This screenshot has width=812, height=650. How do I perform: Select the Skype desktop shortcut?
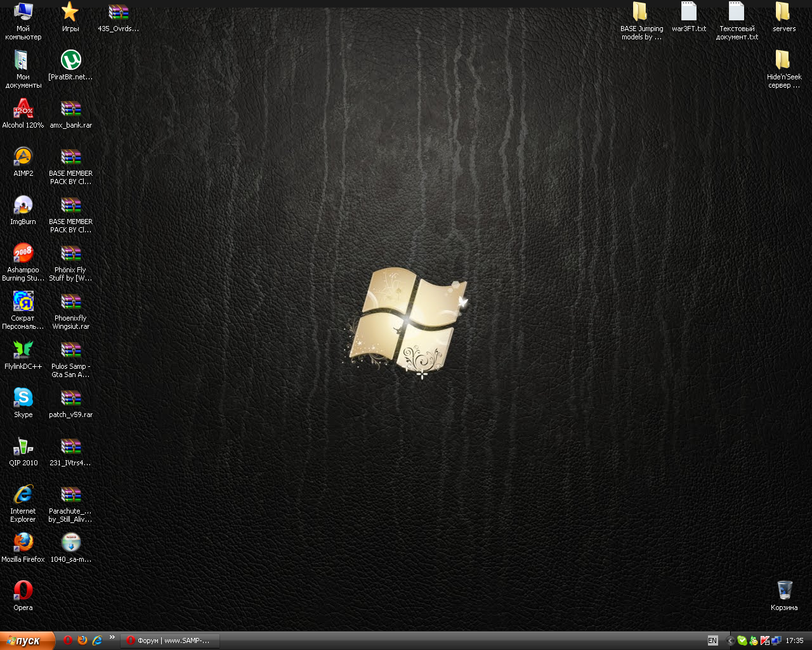(23, 403)
